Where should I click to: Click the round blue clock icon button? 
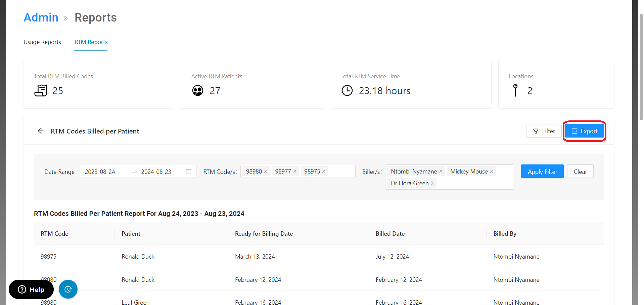[68, 289]
